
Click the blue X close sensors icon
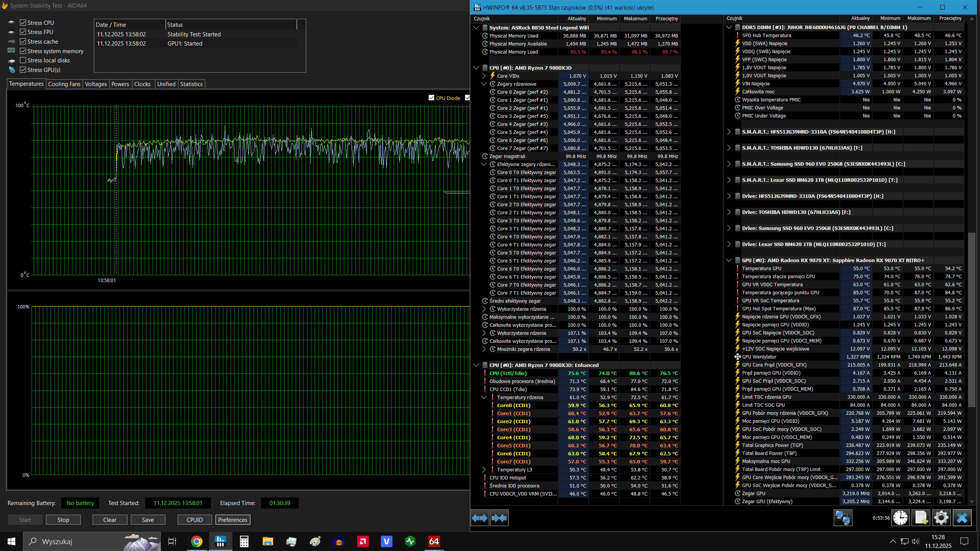962,518
